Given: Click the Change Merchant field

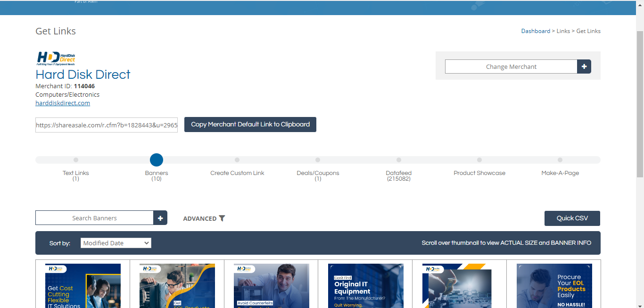Looking at the screenshot, I should [512, 67].
